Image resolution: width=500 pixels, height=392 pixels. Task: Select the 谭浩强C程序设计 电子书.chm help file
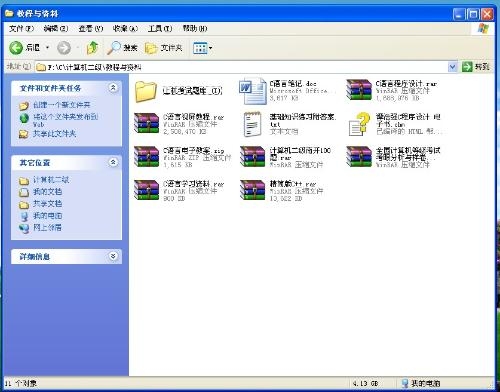tap(360, 124)
